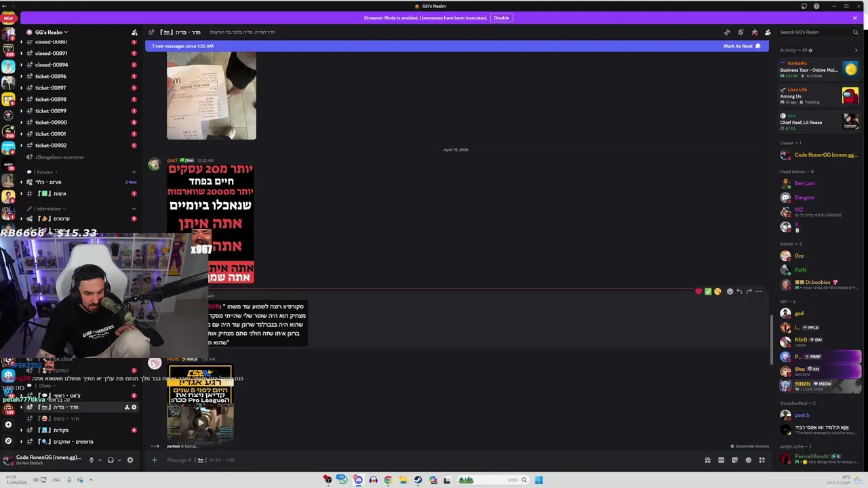Open channel settings gear on active channel
This screenshot has height=488, width=868.
[134, 407]
